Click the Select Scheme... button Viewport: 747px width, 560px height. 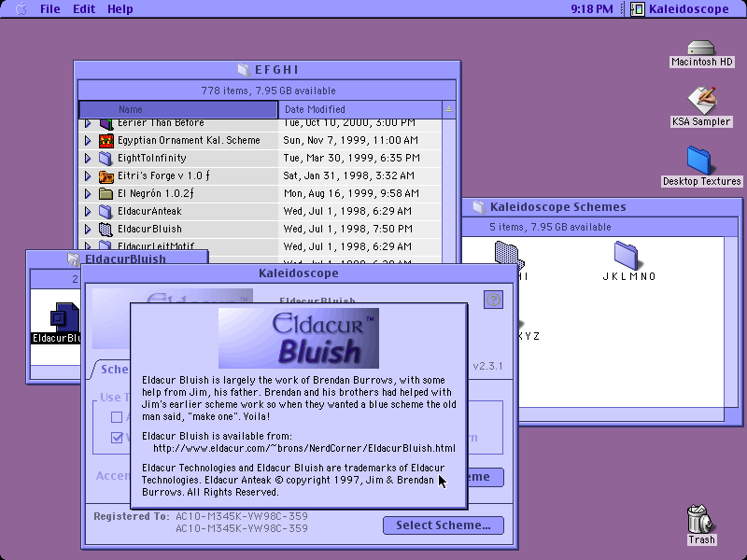pyautogui.click(x=443, y=525)
